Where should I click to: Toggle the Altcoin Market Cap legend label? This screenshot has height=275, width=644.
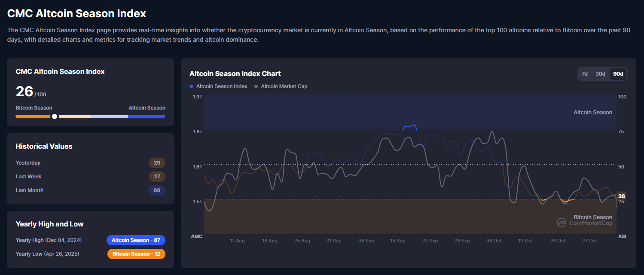(284, 86)
